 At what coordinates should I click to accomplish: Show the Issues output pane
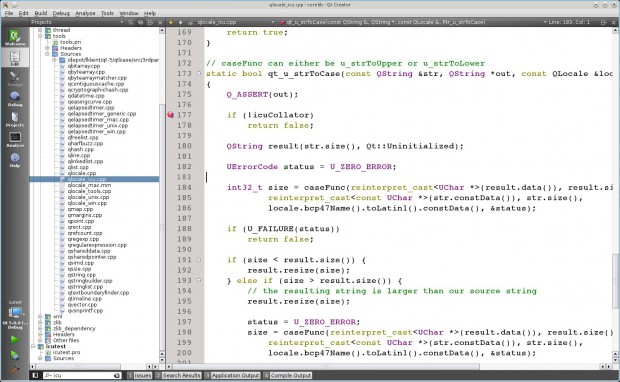point(140,375)
